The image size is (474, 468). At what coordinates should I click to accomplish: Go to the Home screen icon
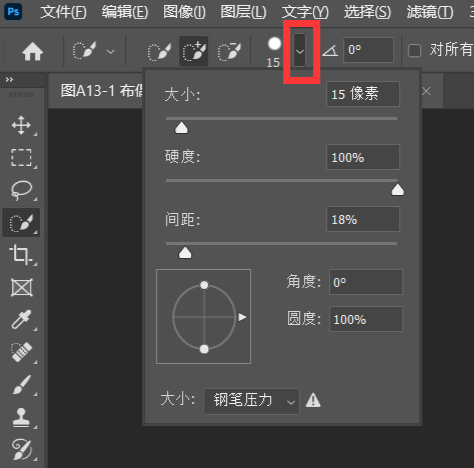(x=32, y=52)
